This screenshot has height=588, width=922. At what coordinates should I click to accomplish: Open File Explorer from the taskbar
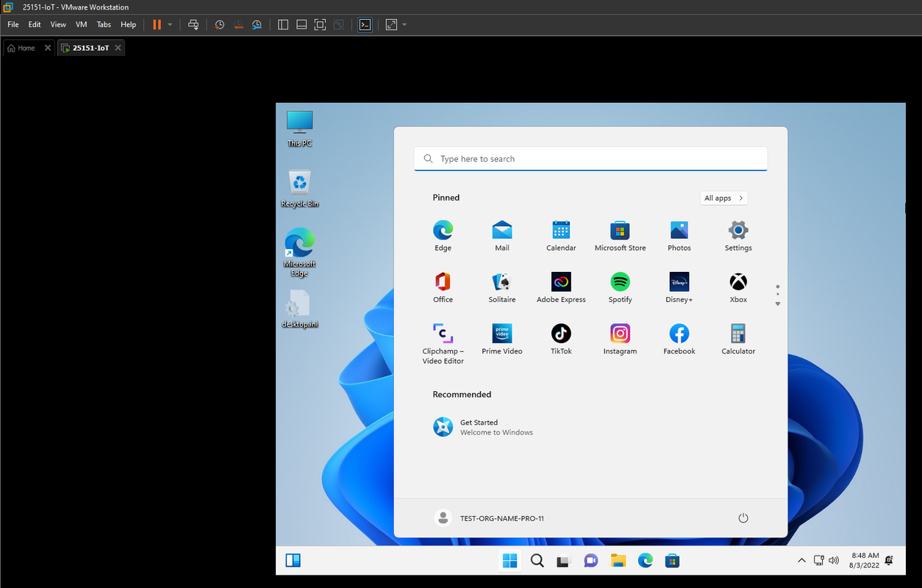click(618, 561)
